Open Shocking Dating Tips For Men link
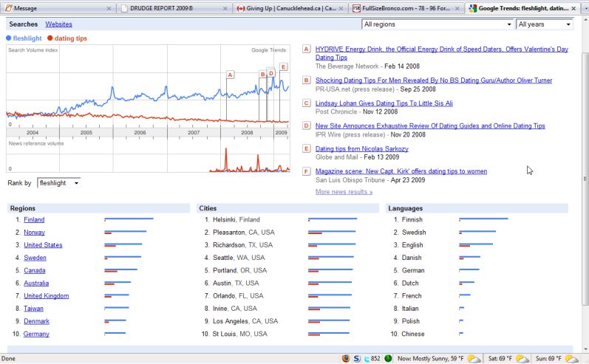The height and width of the screenshot is (364, 589). (434, 80)
